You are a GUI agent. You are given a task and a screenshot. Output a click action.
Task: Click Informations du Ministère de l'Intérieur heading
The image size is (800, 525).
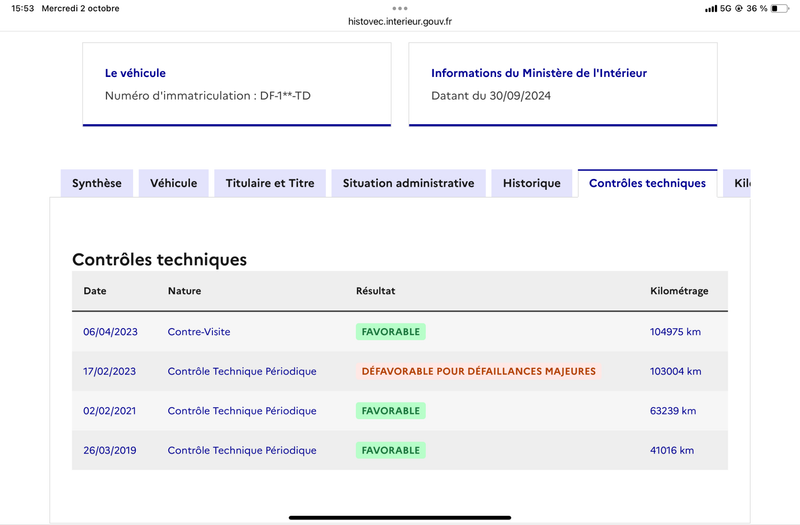(539, 73)
